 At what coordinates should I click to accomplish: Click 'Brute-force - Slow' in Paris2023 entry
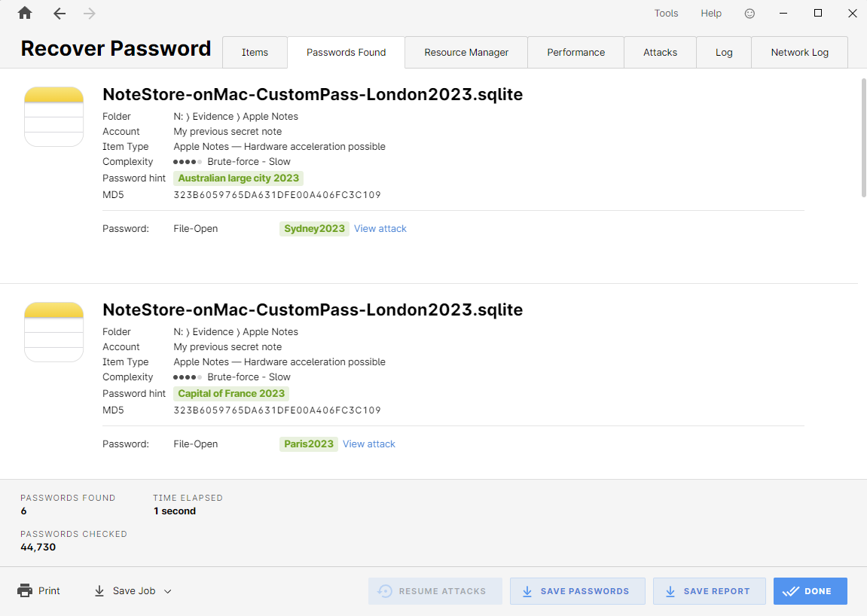[x=249, y=377]
